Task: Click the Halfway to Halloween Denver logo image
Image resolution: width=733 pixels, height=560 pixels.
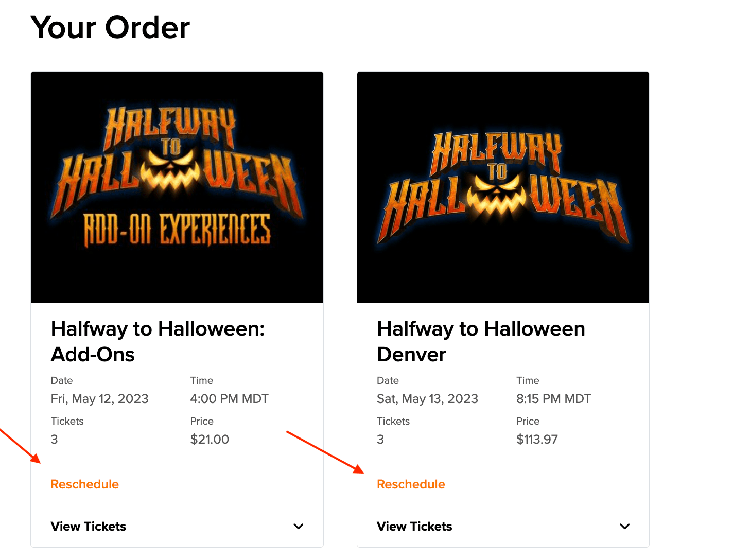Action: [x=503, y=186]
